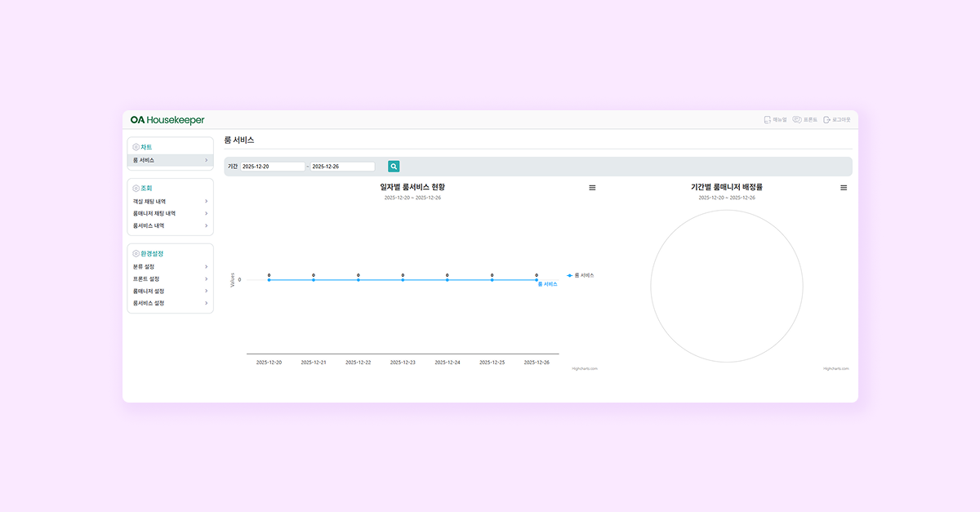Screen dimensions: 980x512
Task: Click the data point above 2025-12-26
Action: point(537,280)
